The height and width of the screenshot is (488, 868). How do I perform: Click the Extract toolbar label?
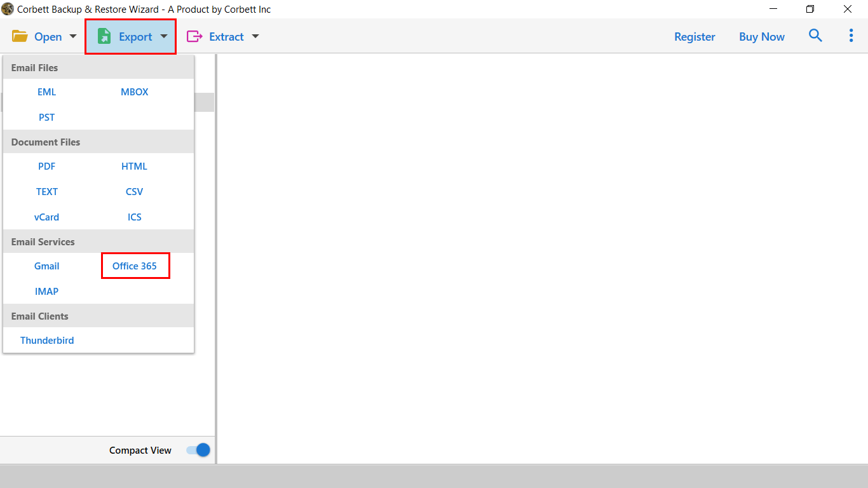pyautogui.click(x=226, y=37)
